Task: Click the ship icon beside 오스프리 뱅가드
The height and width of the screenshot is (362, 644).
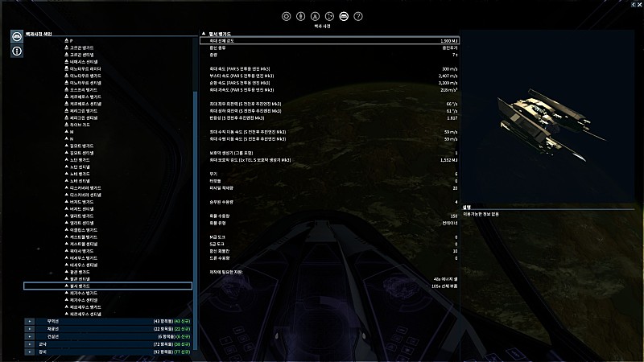Action: pos(67,89)
